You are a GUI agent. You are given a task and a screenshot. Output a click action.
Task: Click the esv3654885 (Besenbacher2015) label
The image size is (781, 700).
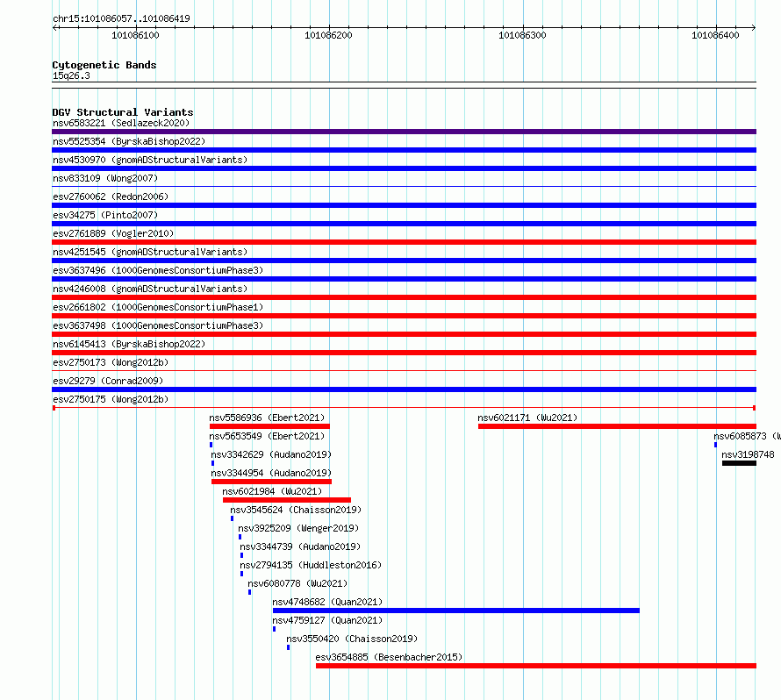tap(389, 657)
